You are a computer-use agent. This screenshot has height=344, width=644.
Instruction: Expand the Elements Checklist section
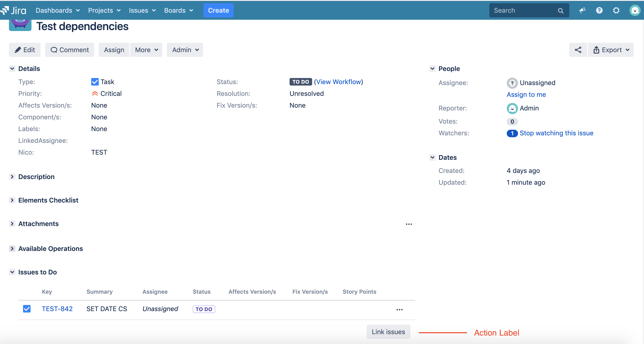click(12, 200)
